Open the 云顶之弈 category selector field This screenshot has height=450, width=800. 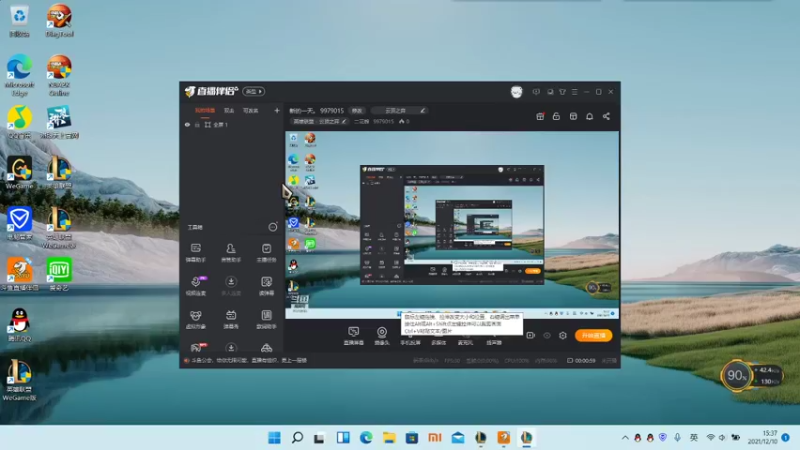pos(399,111)
